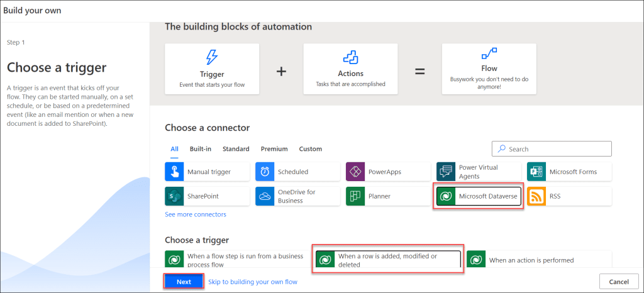Screen dimensions: 644x293
Task: Click the Power Virtual Agents chat icon
Action: pyautogui.click(x=446, y=172)
